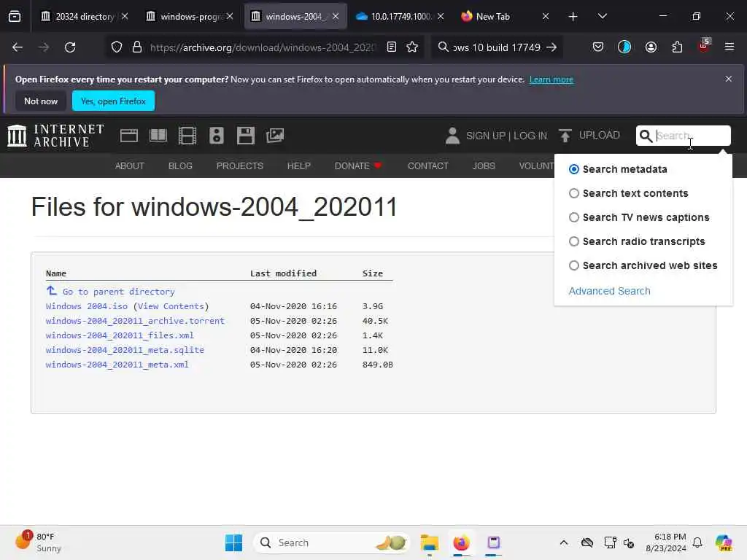
Task: Open the PROJECTS nav item
Action: coord(239,166)
